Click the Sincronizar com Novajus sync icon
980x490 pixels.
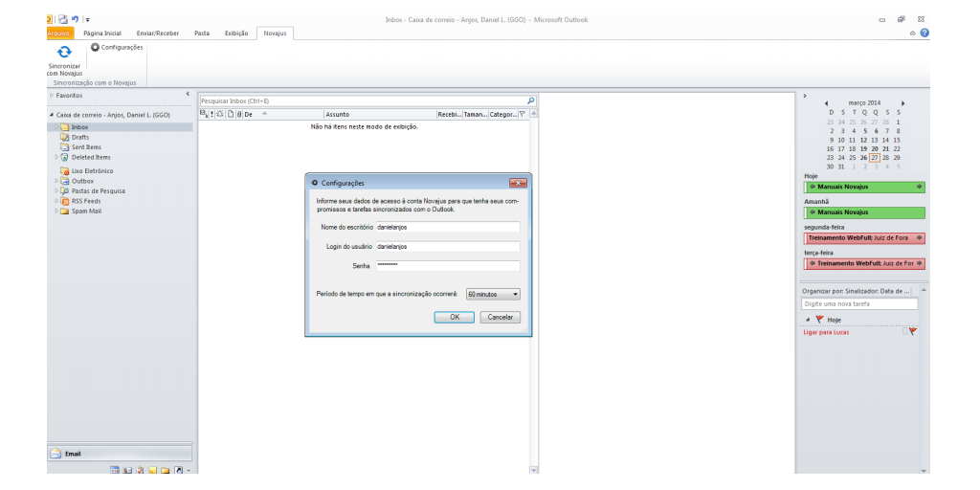point(64,53)
